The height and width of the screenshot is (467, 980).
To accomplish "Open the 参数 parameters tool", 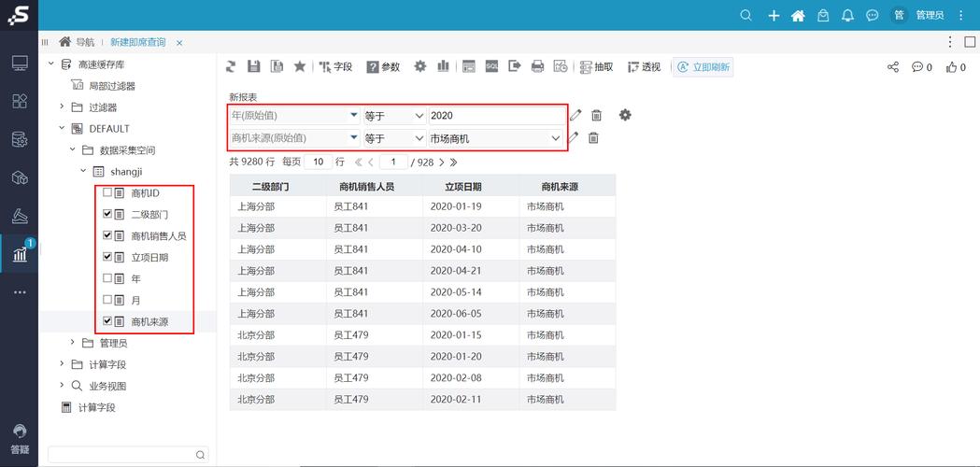I will tap(383, 66).
